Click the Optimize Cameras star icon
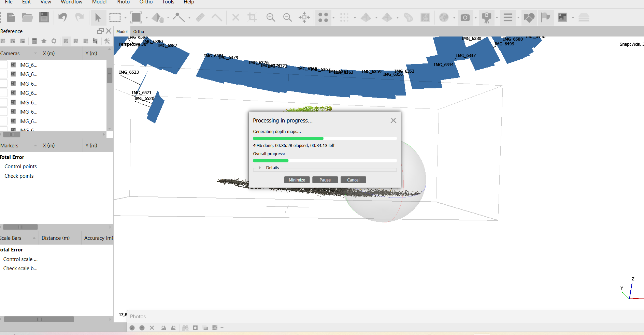The image size is (644, 335). tap(44, 41)
